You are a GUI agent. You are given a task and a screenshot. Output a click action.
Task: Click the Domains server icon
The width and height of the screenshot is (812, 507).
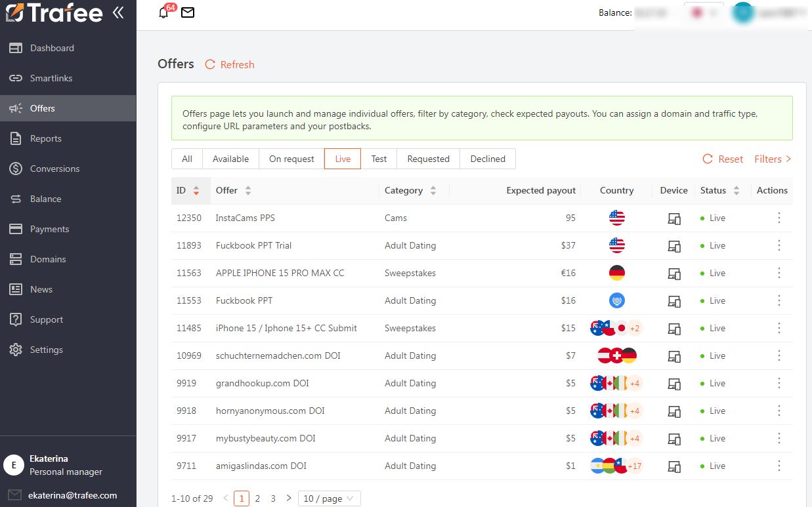[x=16, y=259]
